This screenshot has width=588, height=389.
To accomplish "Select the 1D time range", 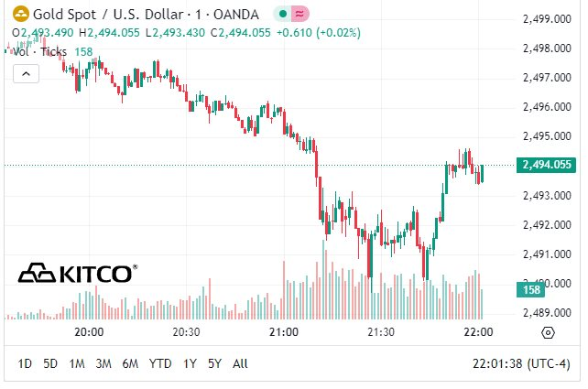I will click(x=25, y=363).
